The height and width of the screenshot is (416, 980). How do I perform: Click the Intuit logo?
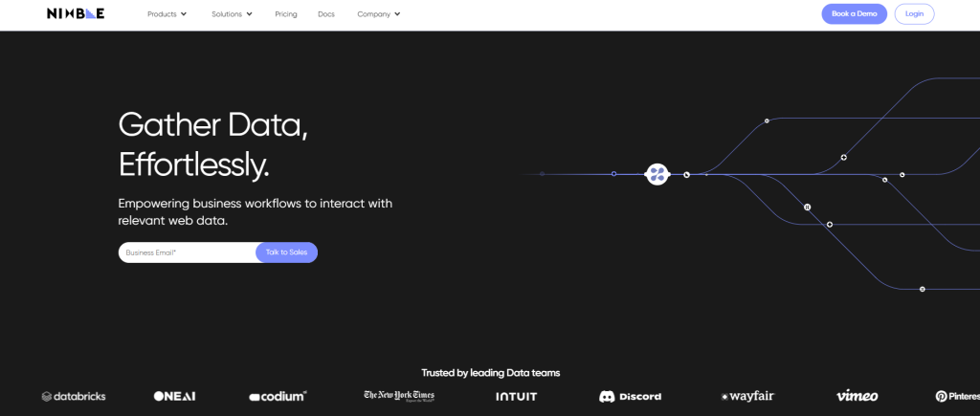[516, 396]
